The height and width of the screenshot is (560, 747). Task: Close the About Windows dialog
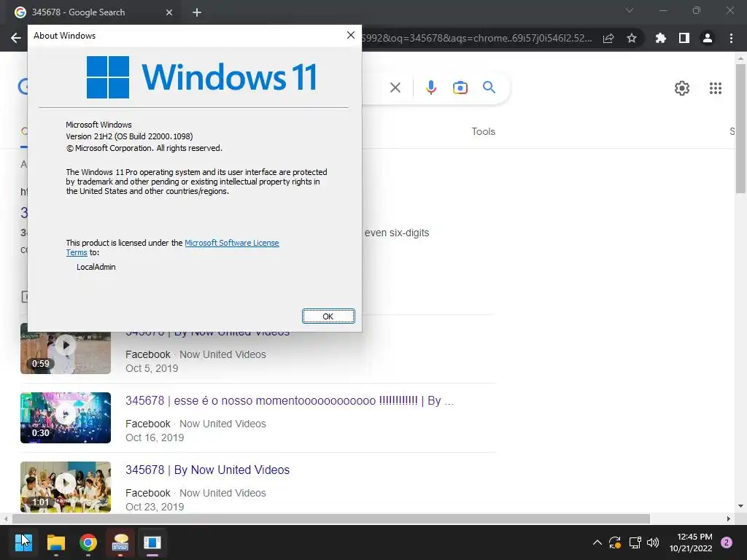click(x=351, y=35)
